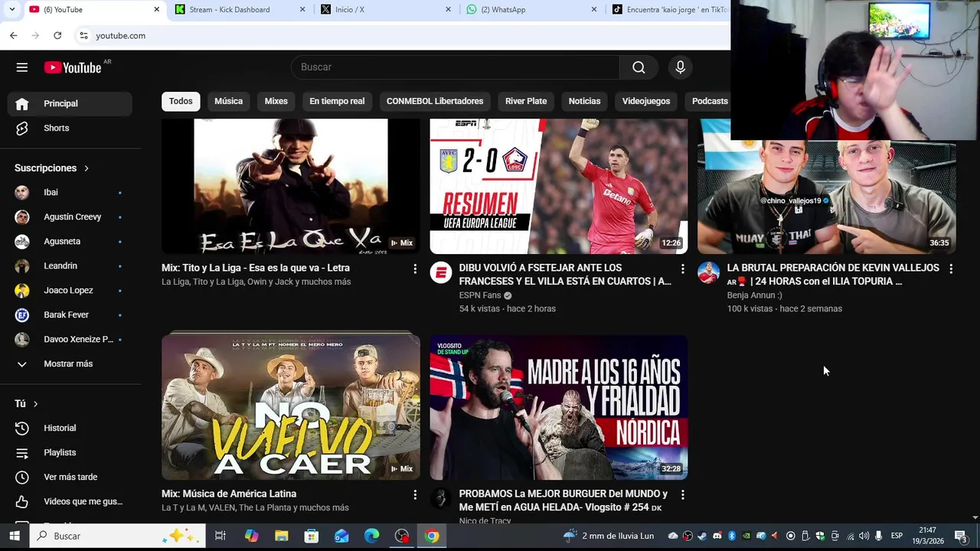
Task: Open the weather widget 2 mm de lluvia
Action: (608, 536)
